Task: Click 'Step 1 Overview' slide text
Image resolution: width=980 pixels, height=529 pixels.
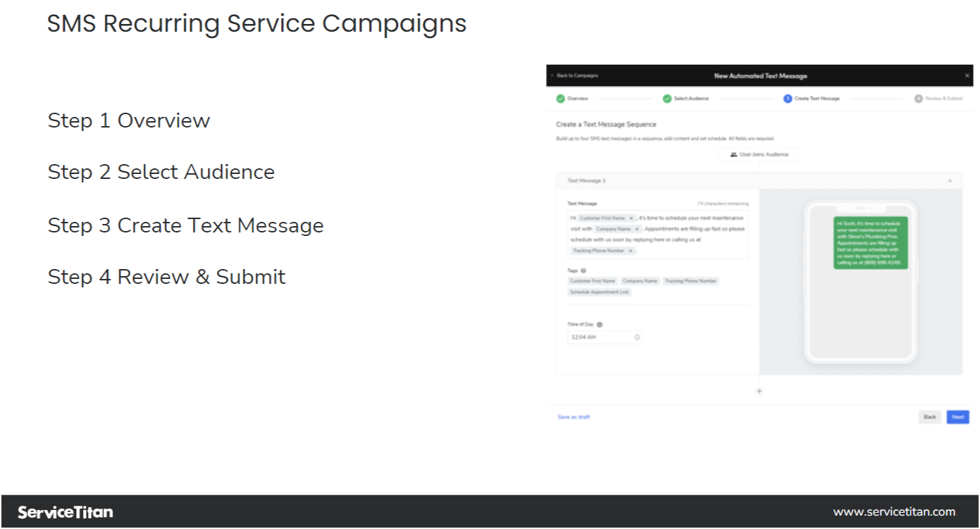Action: [129, 120]
